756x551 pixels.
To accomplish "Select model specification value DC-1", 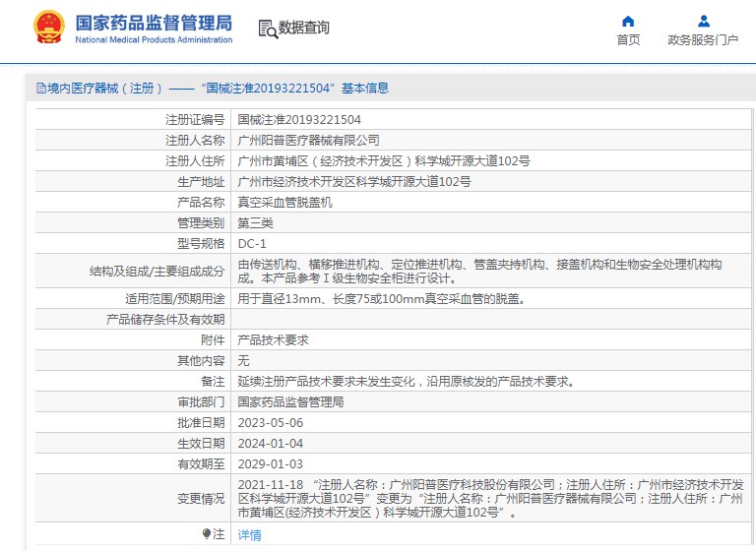I will click(252, 244).
